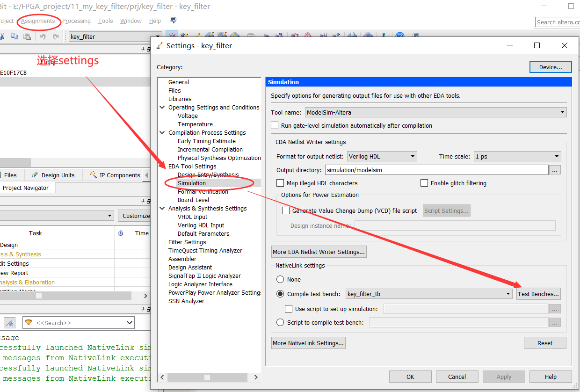Select Libraries in the Category tree
580x392 pixels.
[180, 99]
